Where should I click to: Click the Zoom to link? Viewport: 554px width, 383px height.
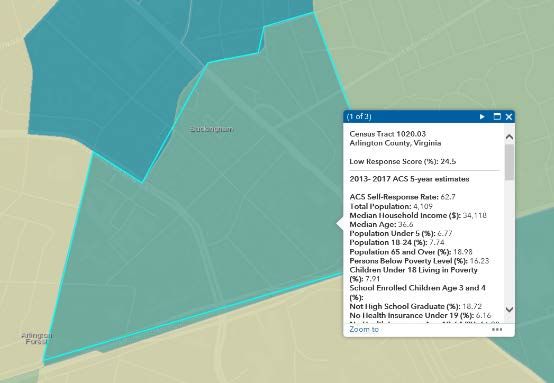coord(364,329)
